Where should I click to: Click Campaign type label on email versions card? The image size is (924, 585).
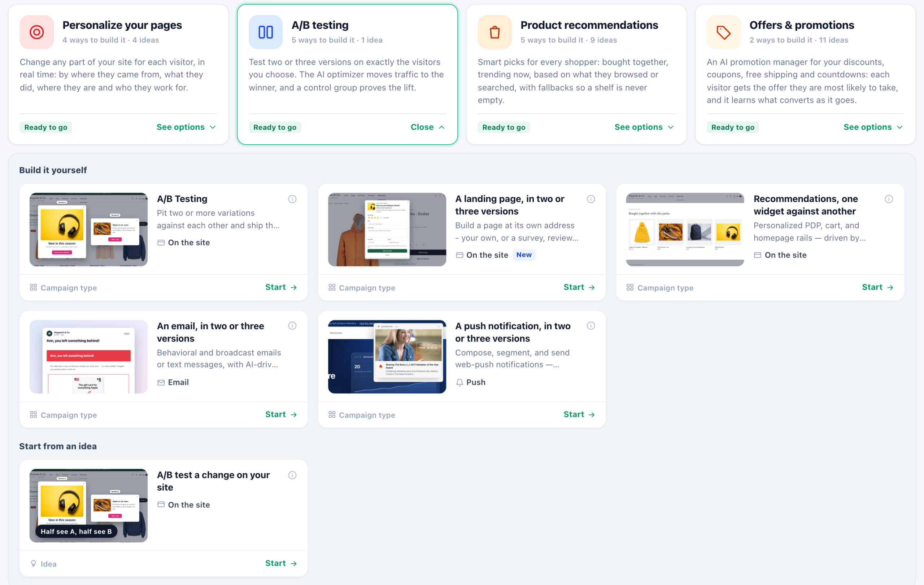tap(69, 415)
